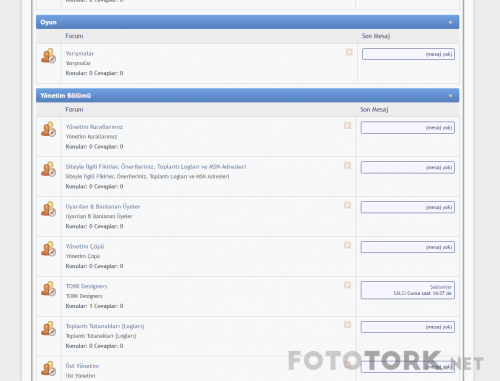Click the feed icon in Siteyle İlgili Fikirler row
The width and height of the screenshot is (500, 381).
click(347, 165)
